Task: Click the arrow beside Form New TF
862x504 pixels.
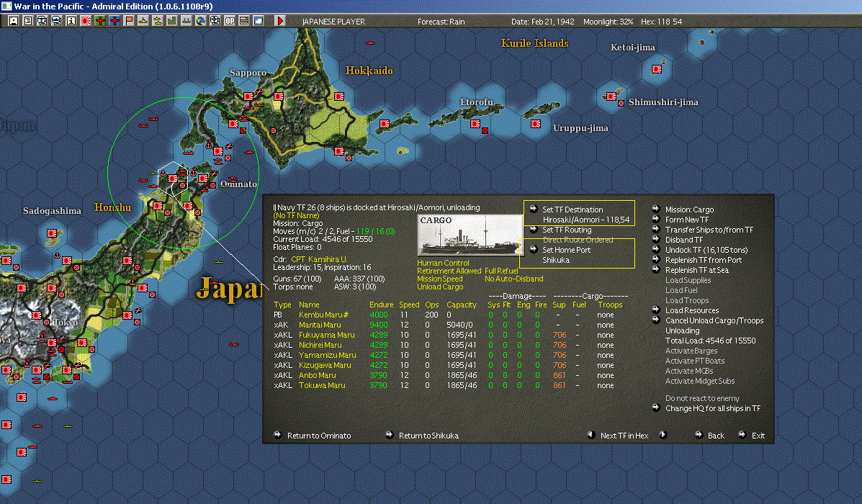Action: tap(656, 219)
